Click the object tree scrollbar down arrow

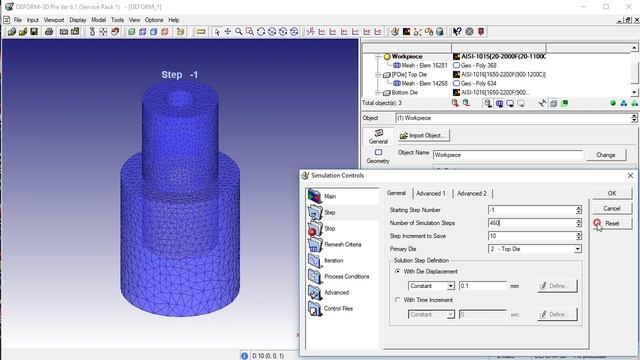tap(634, 93)
